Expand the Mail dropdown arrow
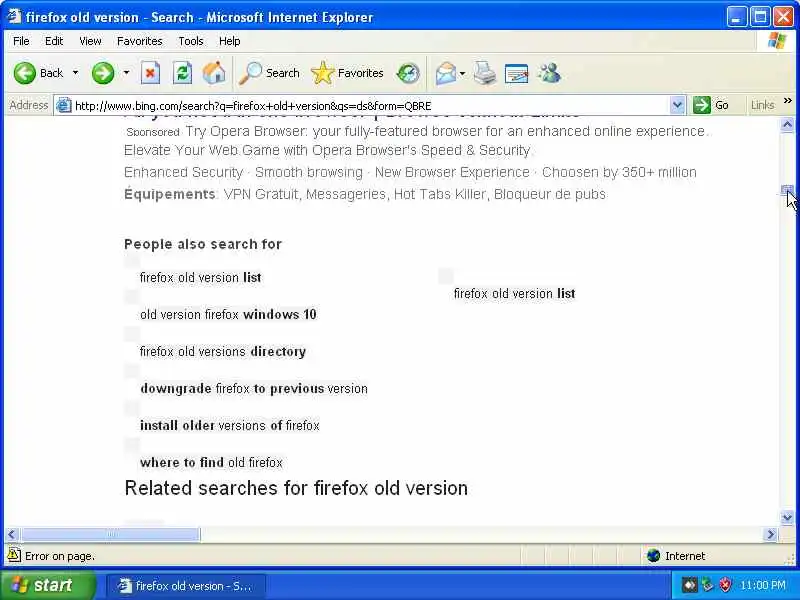This screenshot has width=800, height=600. coord(462,73)
